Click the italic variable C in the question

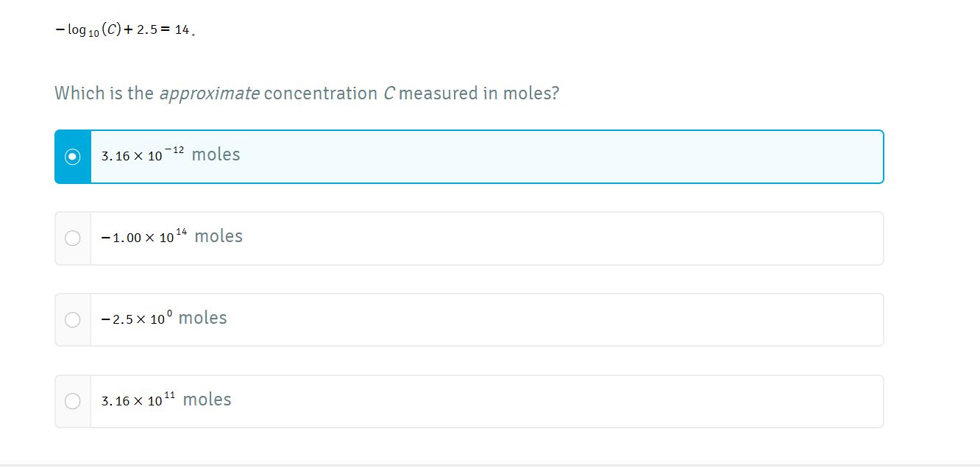(389, 94)
